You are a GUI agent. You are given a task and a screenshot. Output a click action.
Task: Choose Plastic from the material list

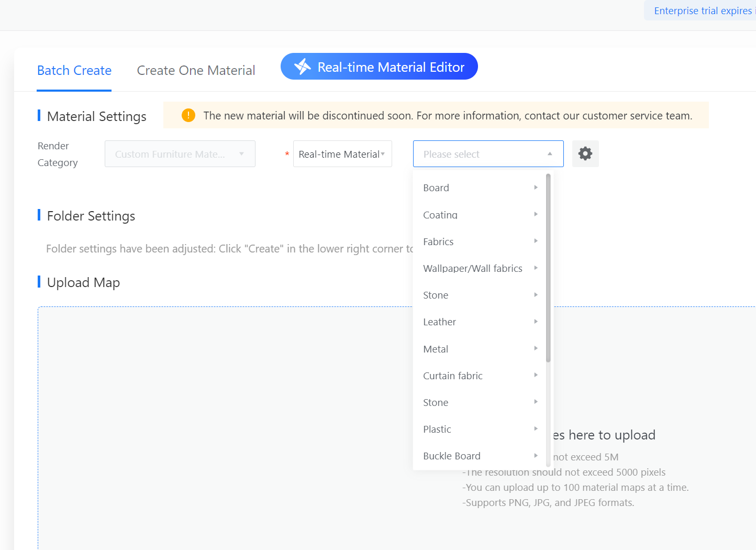[437, 429]
